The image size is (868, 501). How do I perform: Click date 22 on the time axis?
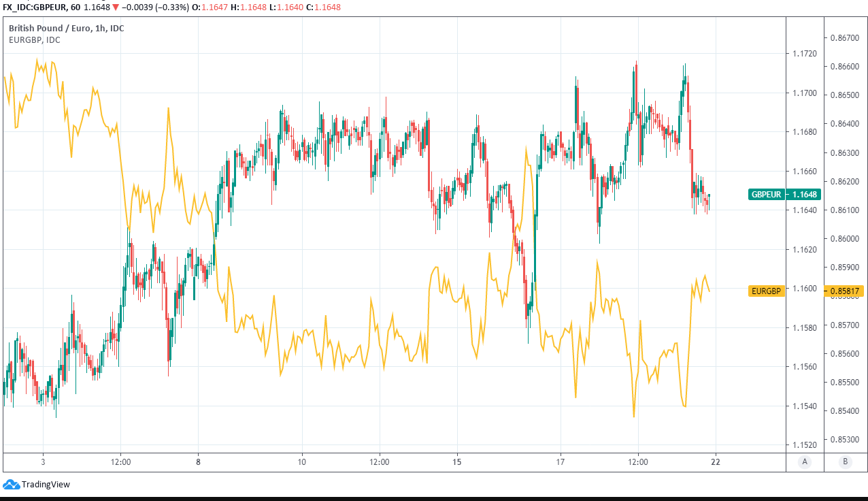tap(715, 462)
